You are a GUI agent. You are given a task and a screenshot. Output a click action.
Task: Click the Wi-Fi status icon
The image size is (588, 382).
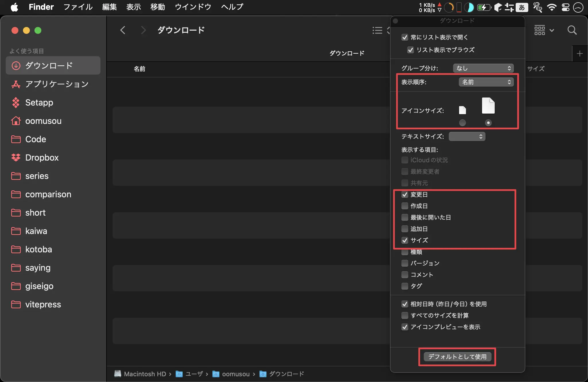coord(552,7)
